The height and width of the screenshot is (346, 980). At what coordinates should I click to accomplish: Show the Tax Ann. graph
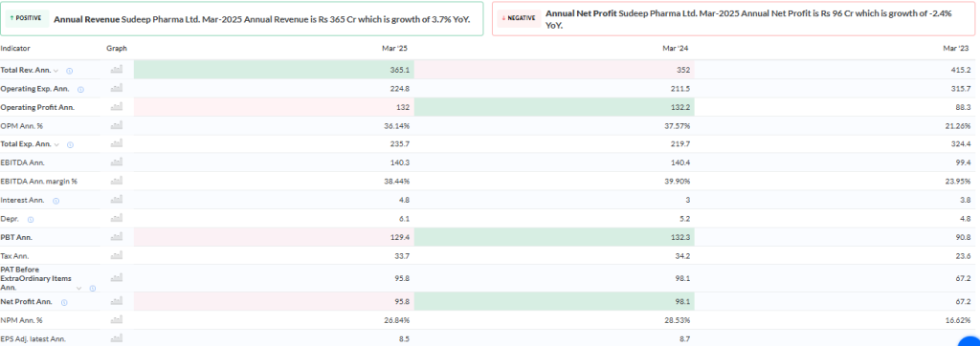tap(116, 255)
